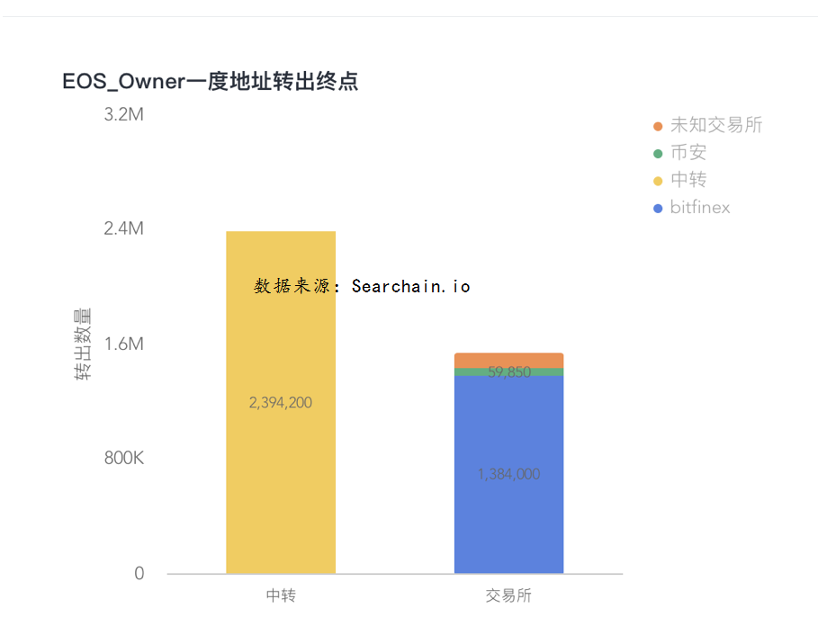Screen dimensions: 818x644
Task: Toggle the 中转 legend entry
Action: (679, 180)
